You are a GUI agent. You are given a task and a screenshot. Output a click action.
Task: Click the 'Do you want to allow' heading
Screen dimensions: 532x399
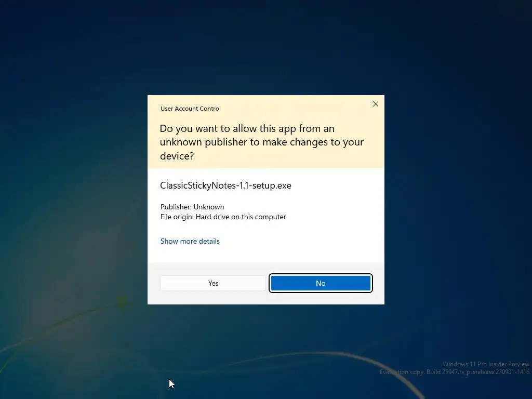(262, 142)
